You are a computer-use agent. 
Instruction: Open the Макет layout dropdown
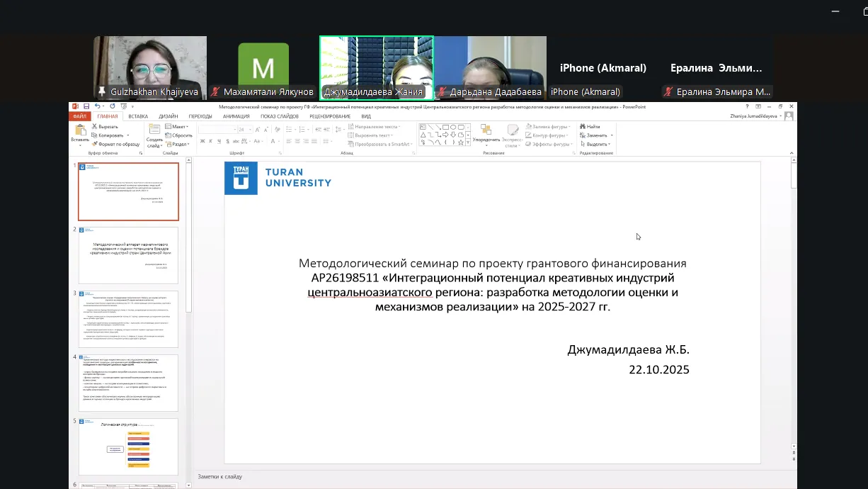(177, 127)
